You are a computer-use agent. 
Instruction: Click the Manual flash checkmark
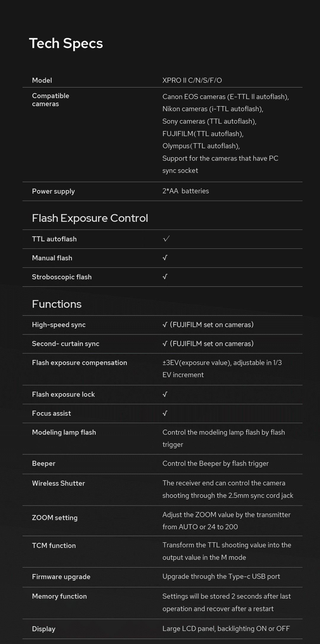(x=165, y=258)
